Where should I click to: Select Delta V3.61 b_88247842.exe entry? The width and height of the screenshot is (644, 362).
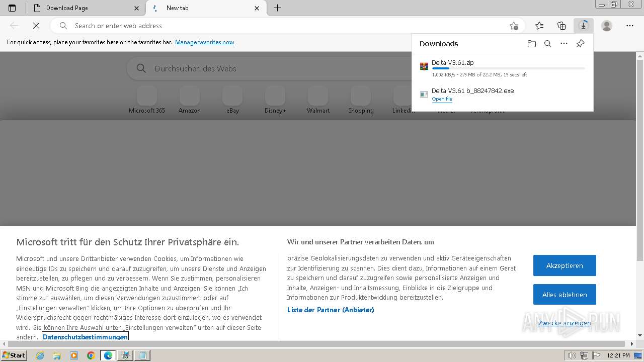[x=502, y=95]
